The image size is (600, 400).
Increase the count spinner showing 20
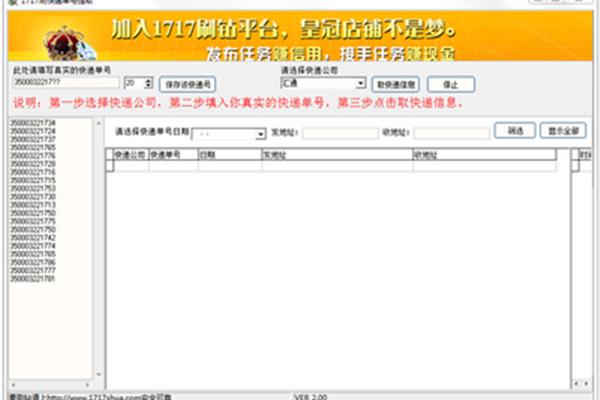(x=148, y=80)
